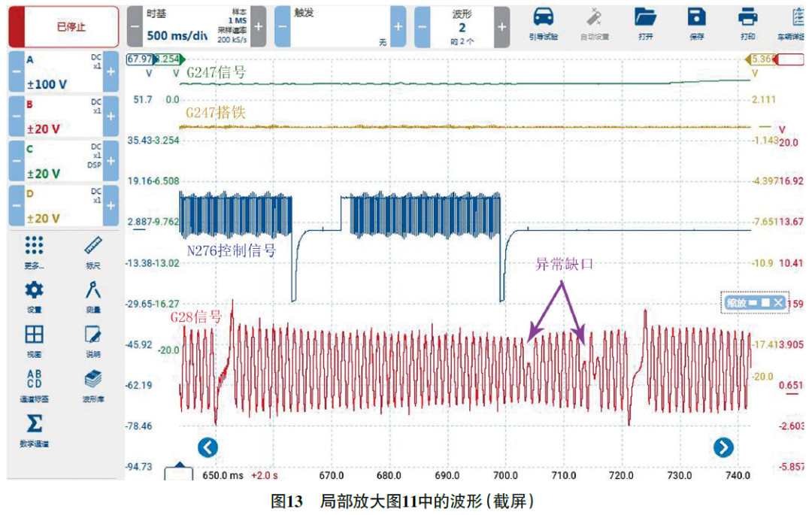Click the 51.7 blue axis value

pos(142,99)
